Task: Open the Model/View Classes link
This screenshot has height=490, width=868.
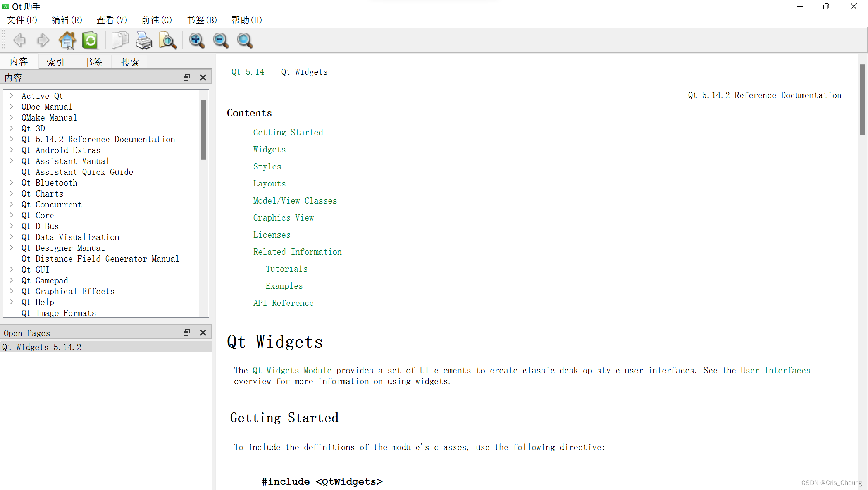Action: tap(295, 201)
